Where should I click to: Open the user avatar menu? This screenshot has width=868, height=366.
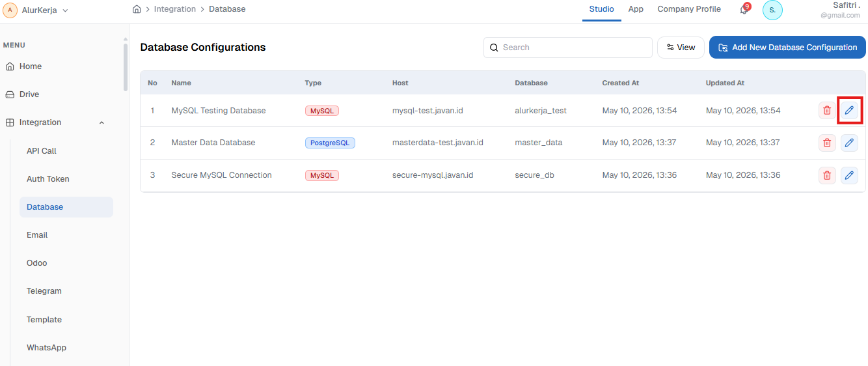[772, 10]
